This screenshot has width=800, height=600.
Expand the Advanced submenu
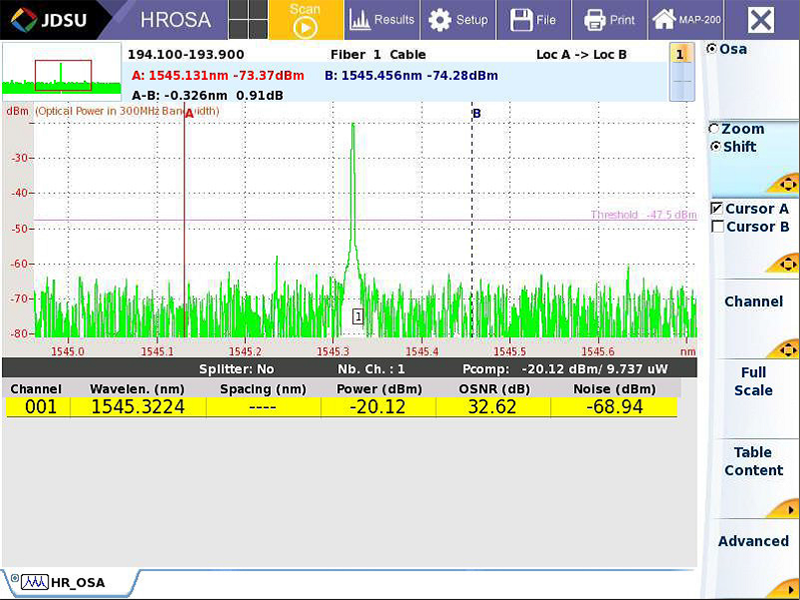753,542
